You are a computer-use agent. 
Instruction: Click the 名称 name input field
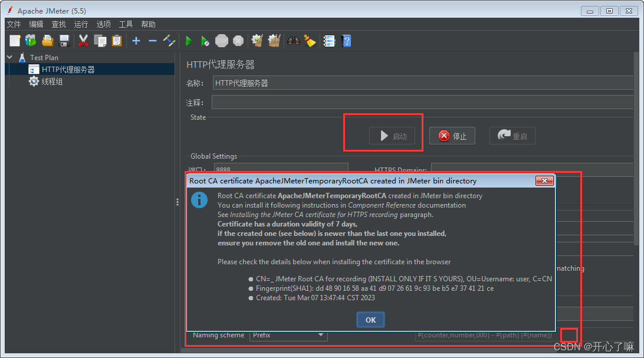pos(423,83)
